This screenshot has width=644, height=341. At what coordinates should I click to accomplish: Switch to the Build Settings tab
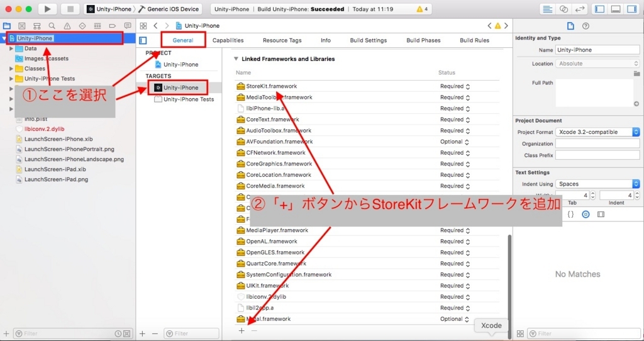pyautogui.click(x=369, y=40)
